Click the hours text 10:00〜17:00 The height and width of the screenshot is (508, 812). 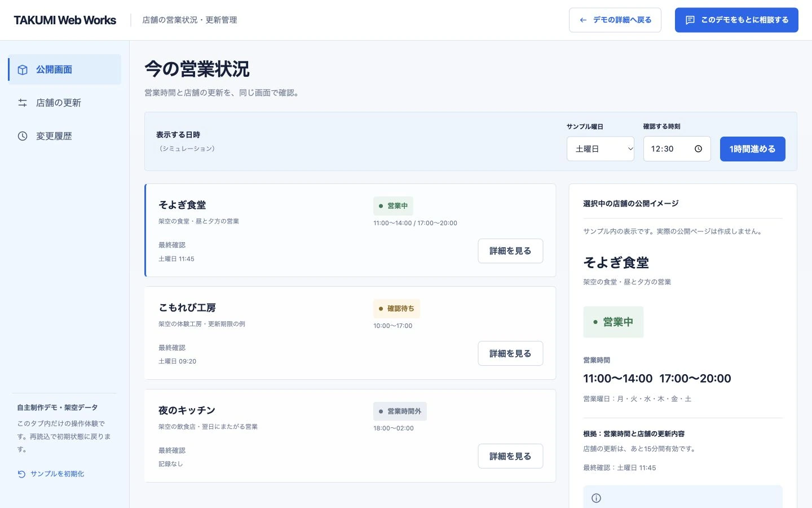[x=393, y=326]
